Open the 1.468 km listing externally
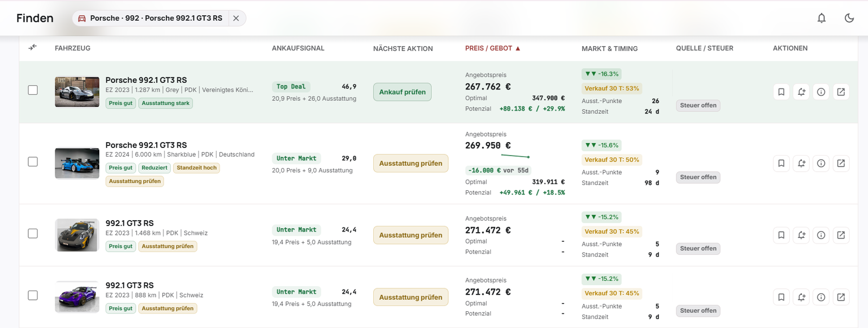 click(841, 235)
